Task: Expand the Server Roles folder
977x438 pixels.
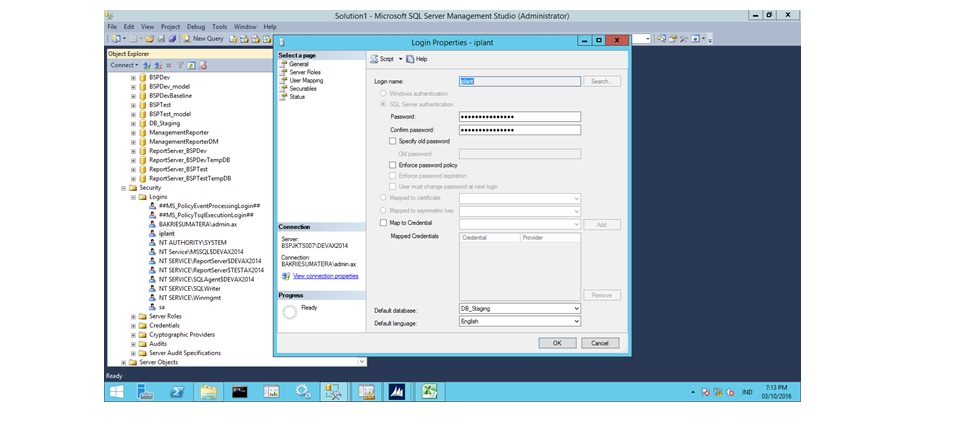Action: (x=133, y=317)
